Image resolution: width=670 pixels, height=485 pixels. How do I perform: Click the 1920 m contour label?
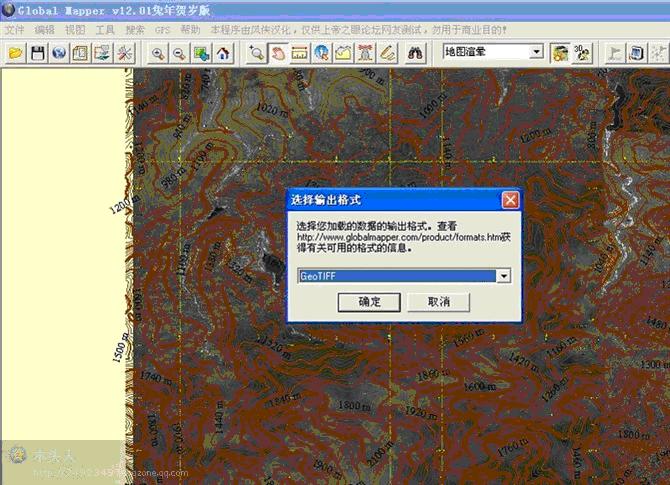click(x=421, y=412)
